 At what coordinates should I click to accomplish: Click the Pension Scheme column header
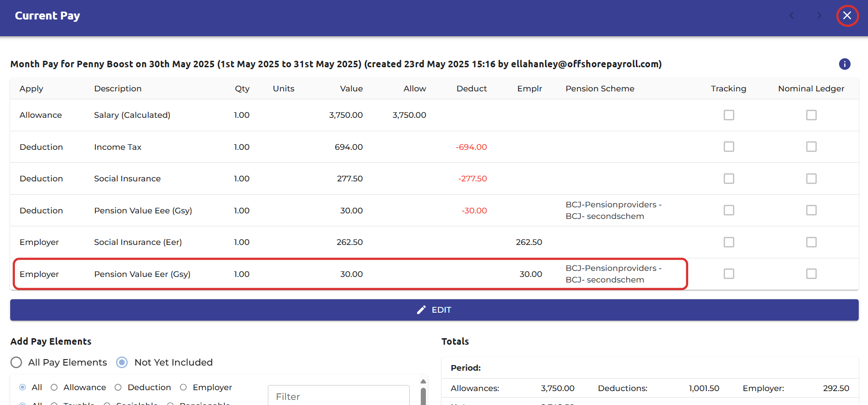click(600, 89)
